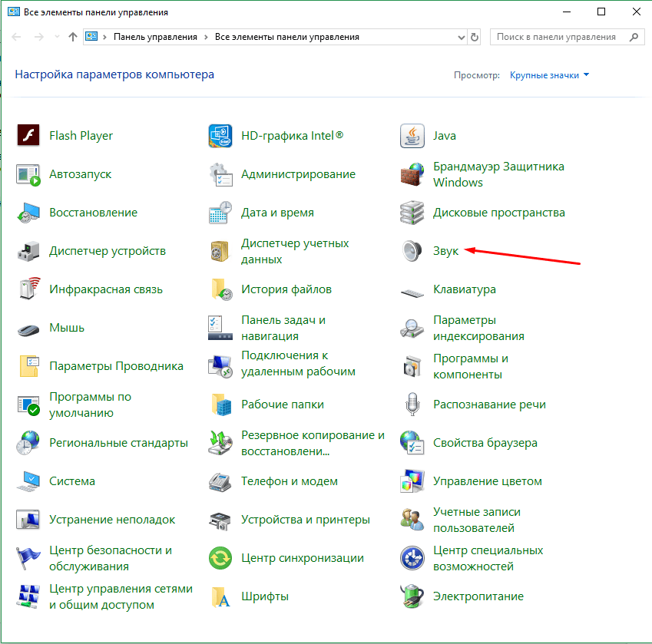Click the Инфракрасная связь icon
Viewport: 652px width, 644px height.
coord(29,289)
